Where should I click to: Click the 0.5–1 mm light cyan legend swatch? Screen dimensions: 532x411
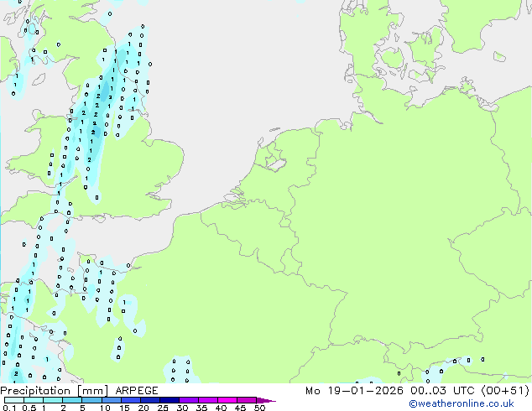point(34,400)
